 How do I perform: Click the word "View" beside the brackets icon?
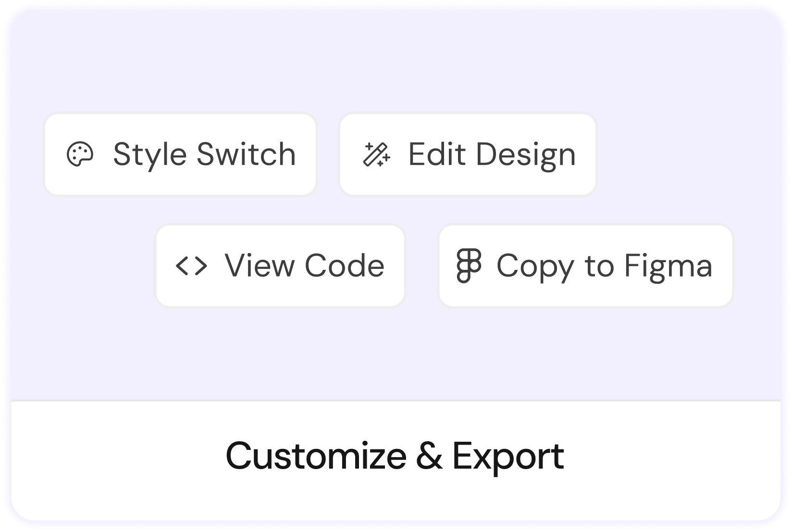(260, 266)
